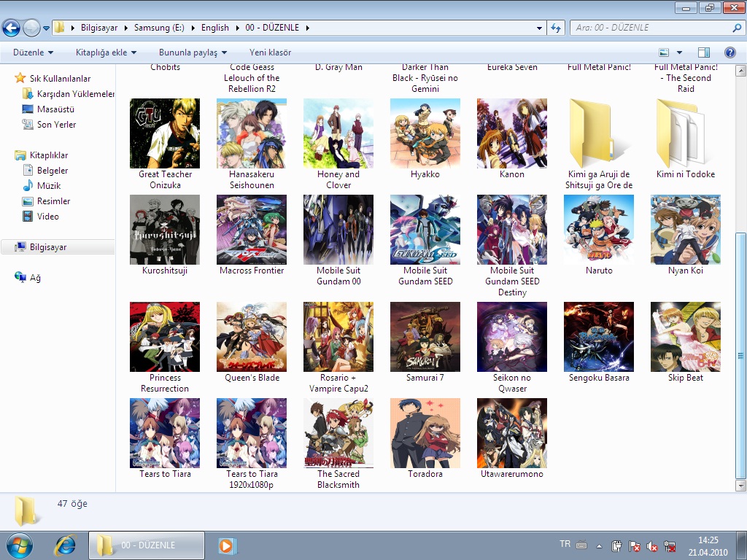
Task: Select the Naruto folder thumbnail
Action: [x=598, y=230]
